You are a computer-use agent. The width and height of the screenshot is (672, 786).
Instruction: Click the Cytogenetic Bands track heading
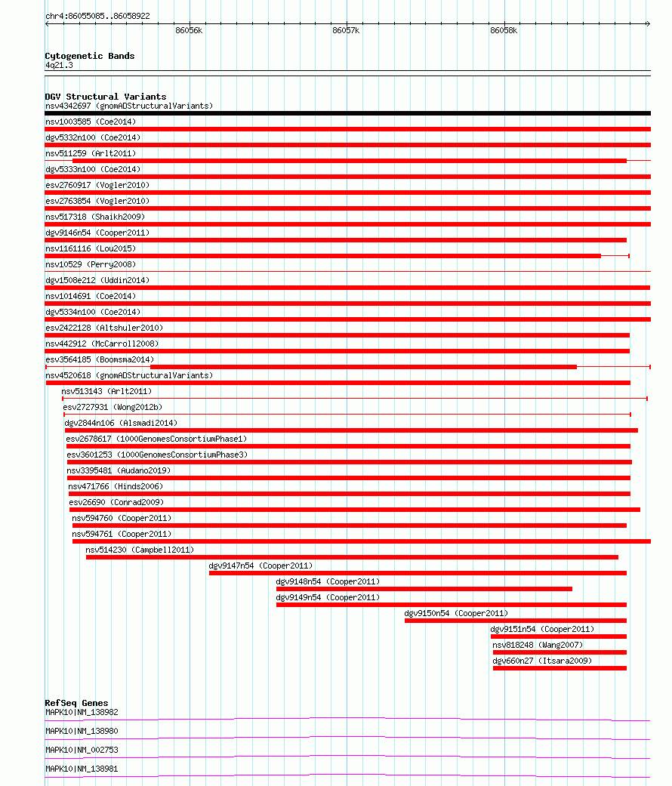coord(90,56)
